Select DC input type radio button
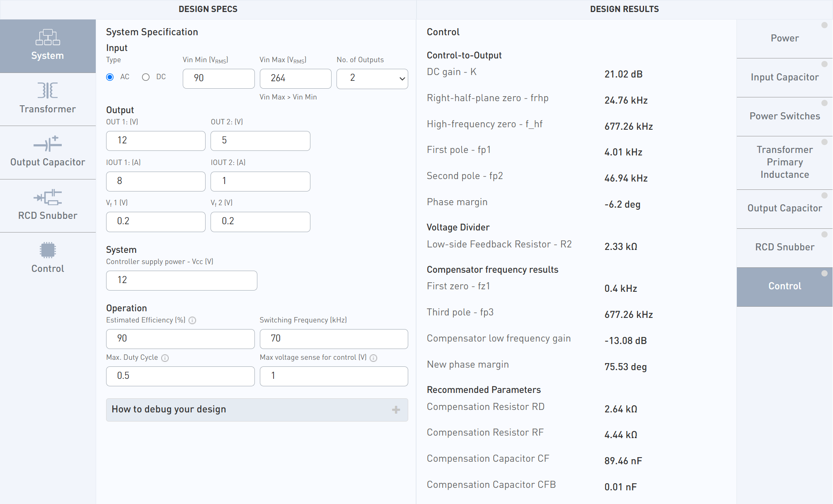The image size is (833, 504). 146,77
